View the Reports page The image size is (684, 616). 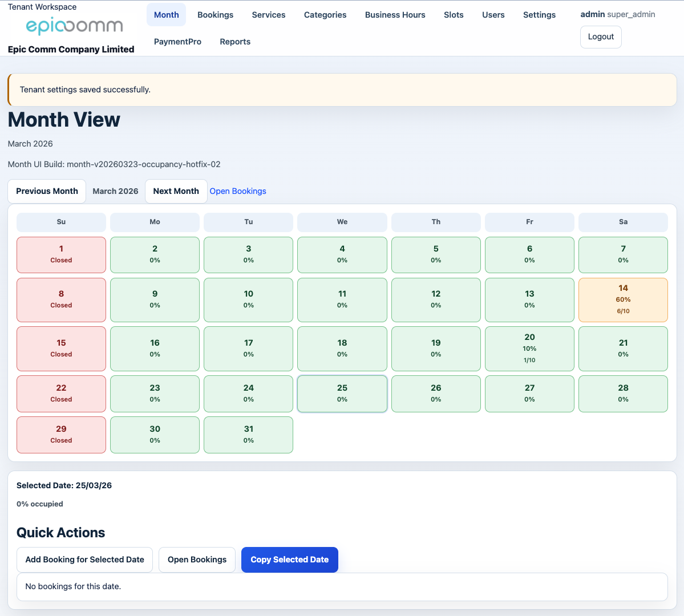(x=235, y=42)
